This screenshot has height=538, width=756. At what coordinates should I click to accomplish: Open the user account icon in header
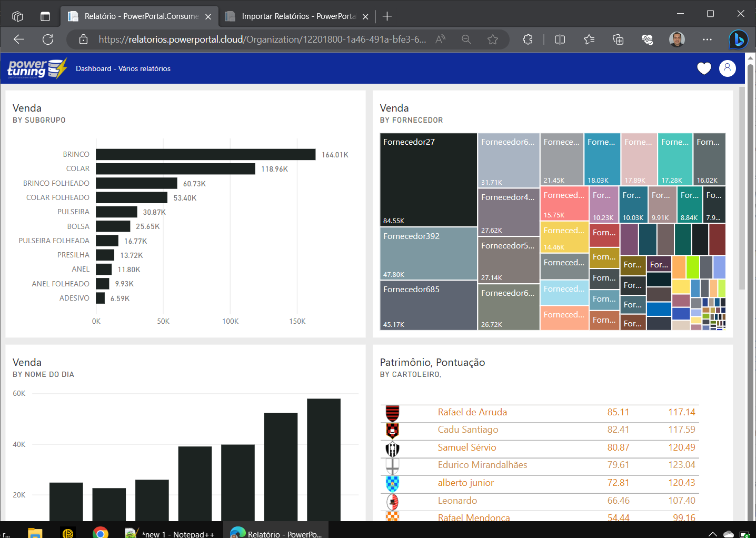point(727,68)
